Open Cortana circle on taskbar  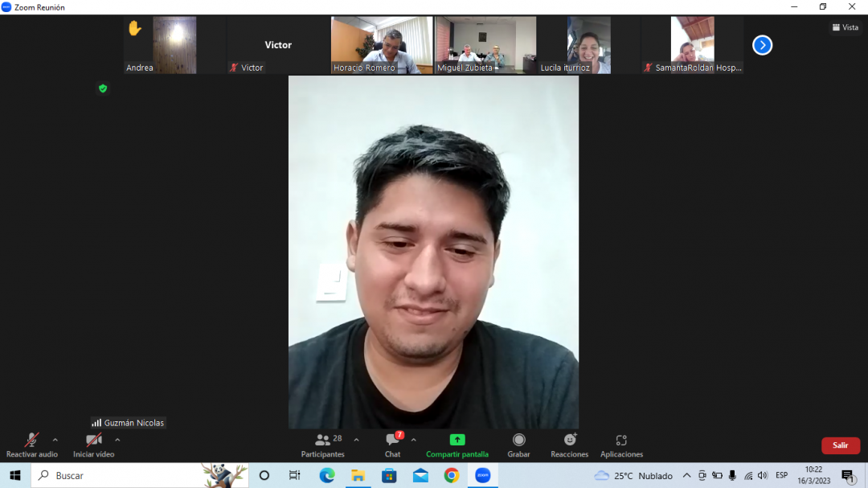[x=264, y=475]
